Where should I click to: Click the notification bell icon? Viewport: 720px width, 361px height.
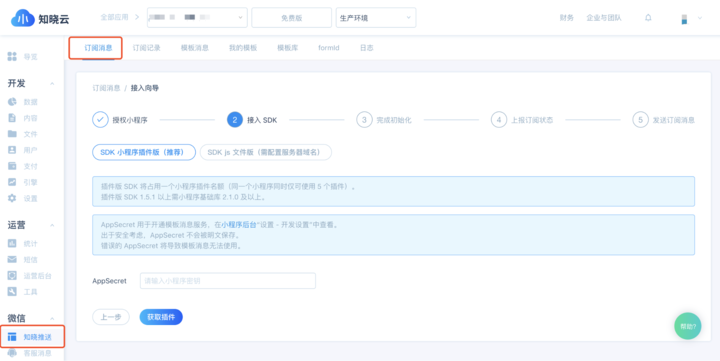(648, 18)
